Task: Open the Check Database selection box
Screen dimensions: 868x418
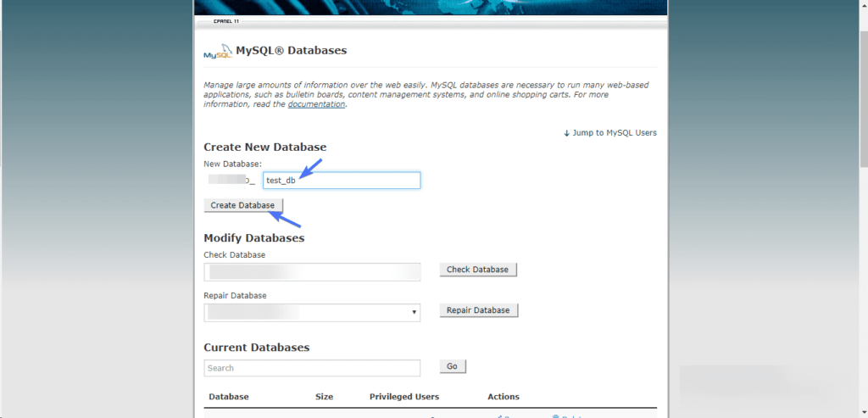Action: point(312,271)
